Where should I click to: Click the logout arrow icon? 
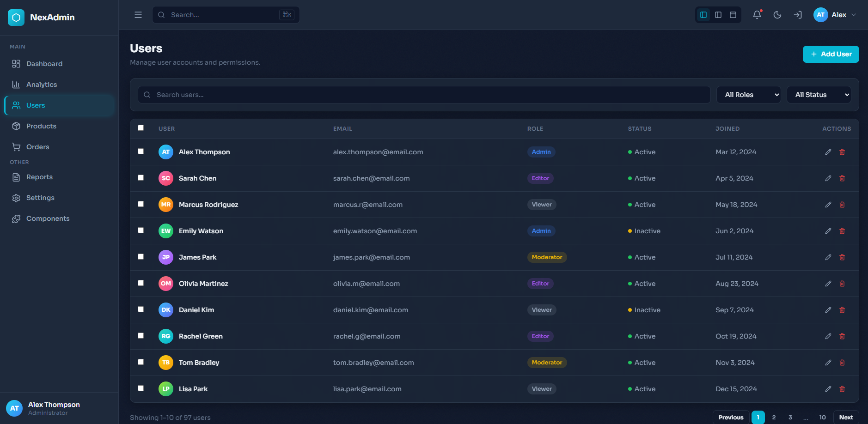(798, 15)
